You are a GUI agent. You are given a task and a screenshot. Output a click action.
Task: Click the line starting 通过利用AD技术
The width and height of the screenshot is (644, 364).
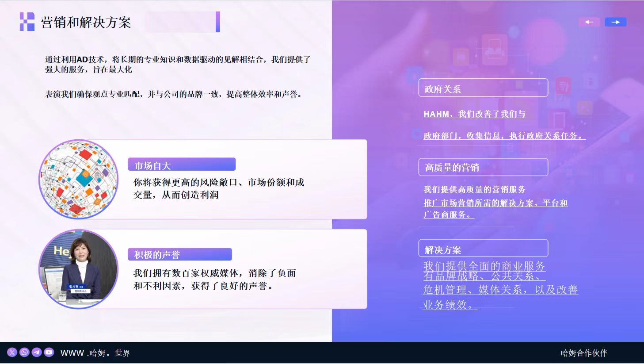coord(178,59)
